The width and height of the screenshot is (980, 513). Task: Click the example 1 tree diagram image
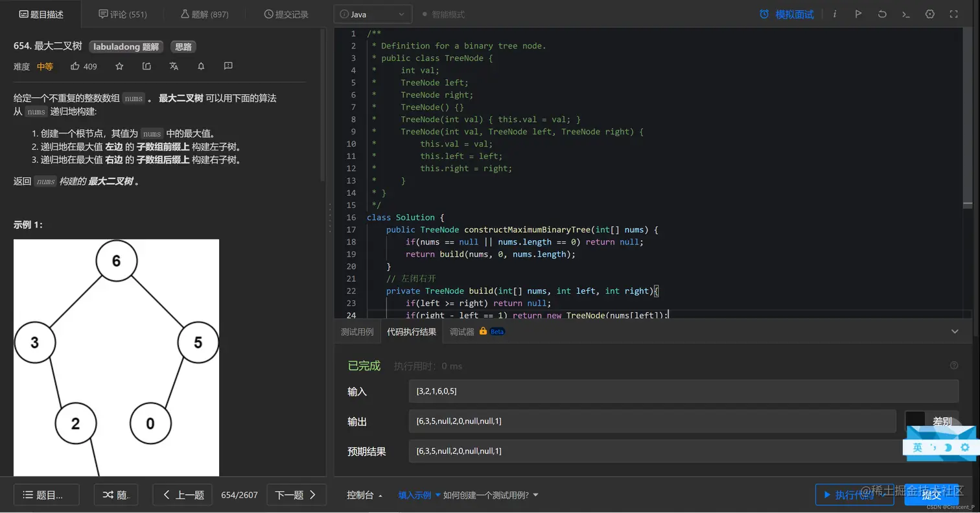pos(116,357)
